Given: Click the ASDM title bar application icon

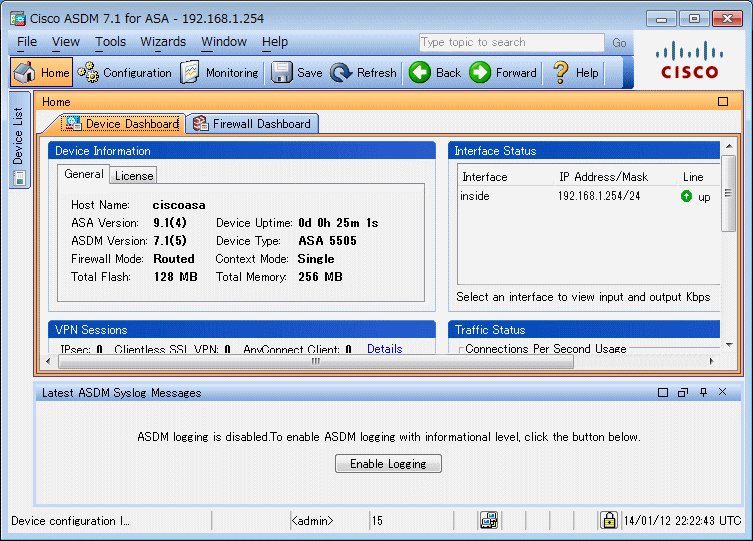Looking at the screenshot, I should coord(18,19).
